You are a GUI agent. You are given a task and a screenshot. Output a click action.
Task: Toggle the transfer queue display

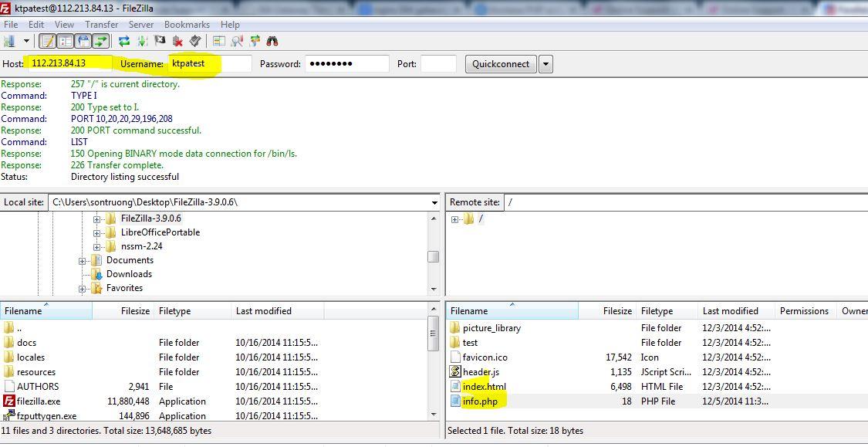101,41
